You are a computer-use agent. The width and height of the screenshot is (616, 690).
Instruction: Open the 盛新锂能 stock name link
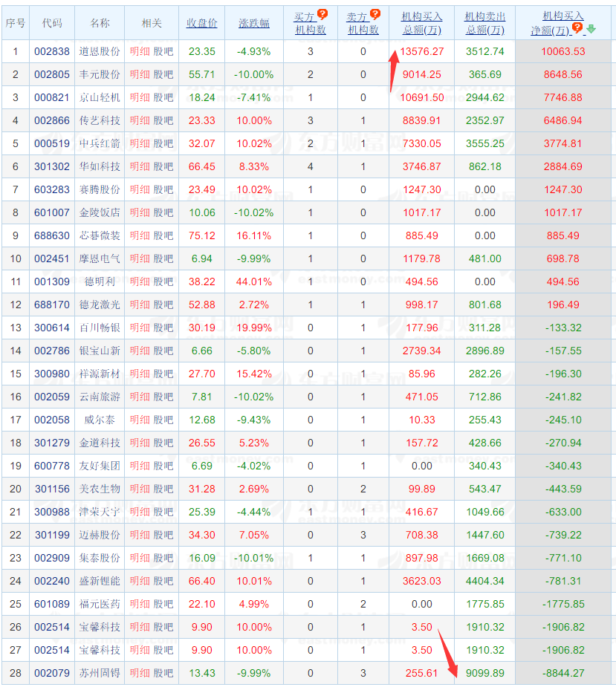pyautogui.click(x=100, y=581)
